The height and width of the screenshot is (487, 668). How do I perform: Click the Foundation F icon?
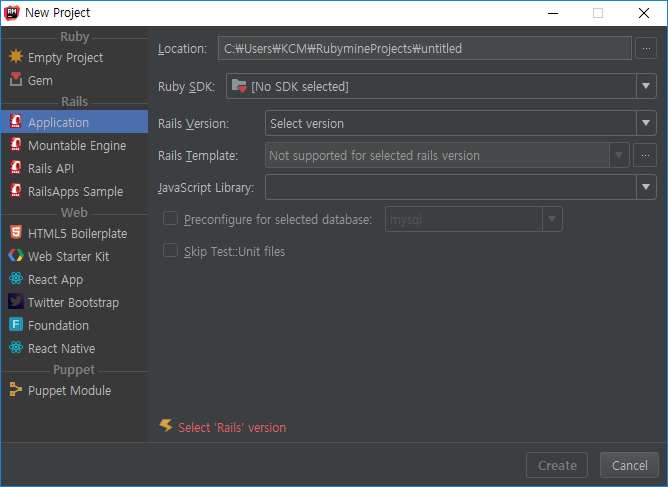coord(16,325)
